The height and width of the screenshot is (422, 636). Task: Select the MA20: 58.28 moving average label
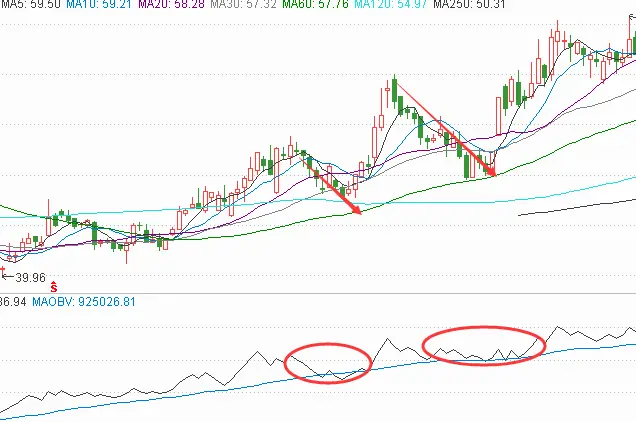[172, 4]
